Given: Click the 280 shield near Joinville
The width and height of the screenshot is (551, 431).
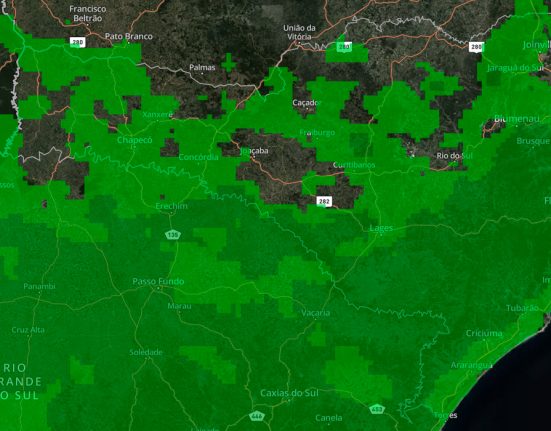Looking at the screenshot, I should click(x=476, y=47).
